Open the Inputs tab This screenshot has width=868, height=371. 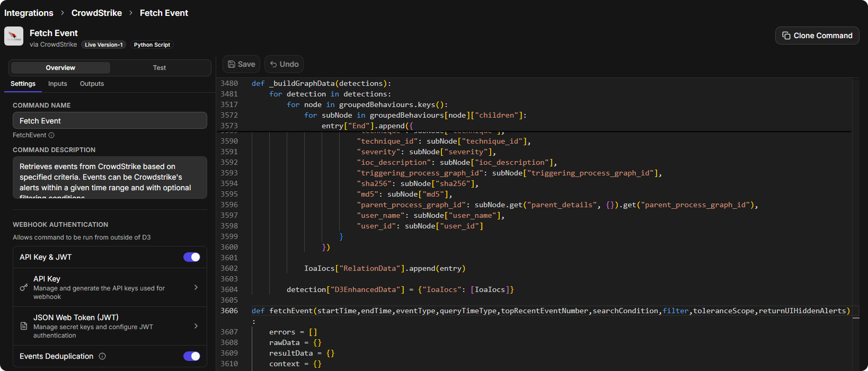click(58, 84)
